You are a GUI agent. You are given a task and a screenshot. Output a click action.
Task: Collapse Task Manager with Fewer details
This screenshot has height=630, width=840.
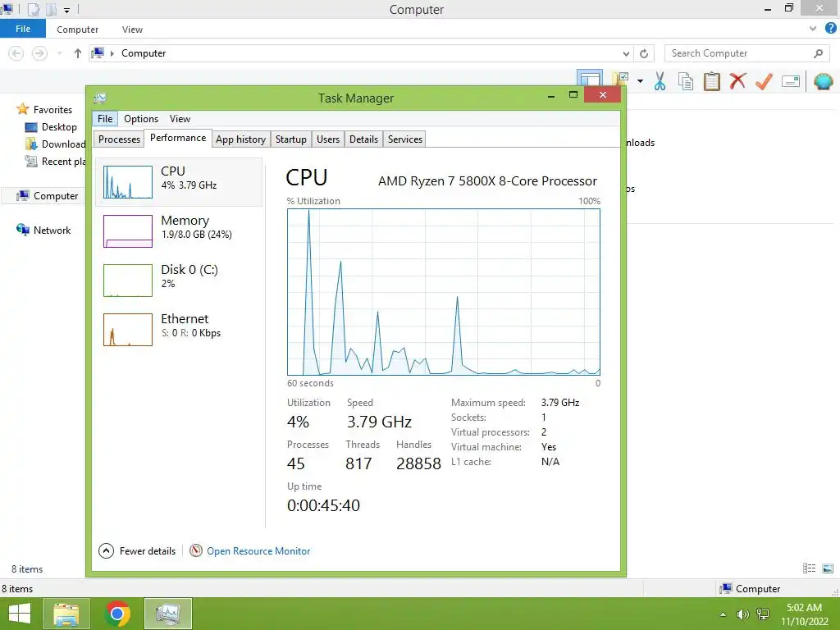pos(137,550)
